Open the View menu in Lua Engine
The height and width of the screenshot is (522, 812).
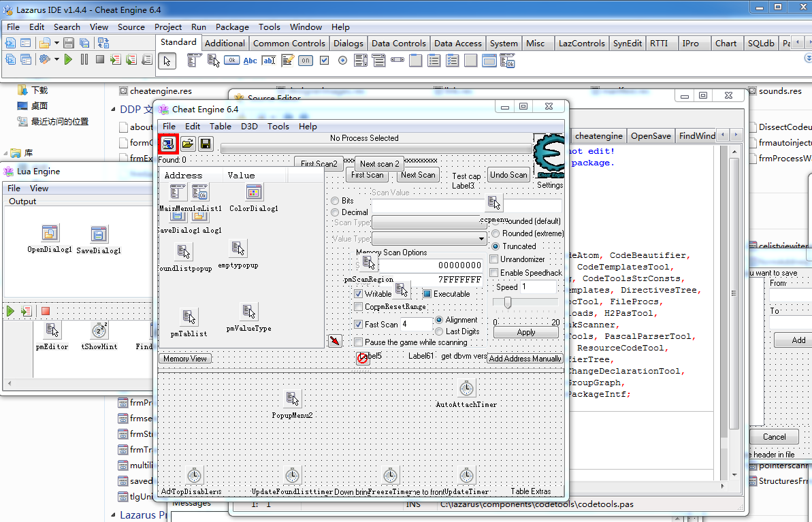point(39,189)
